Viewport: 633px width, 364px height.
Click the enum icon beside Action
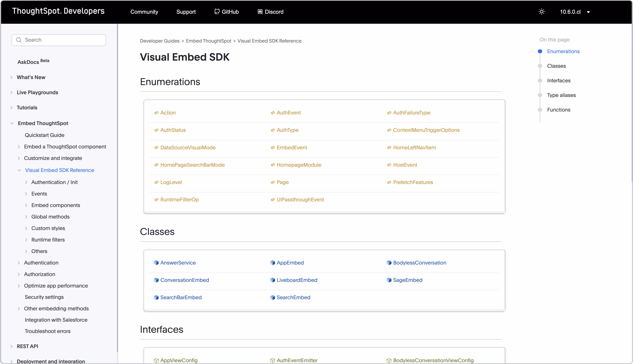pos(156,113)
